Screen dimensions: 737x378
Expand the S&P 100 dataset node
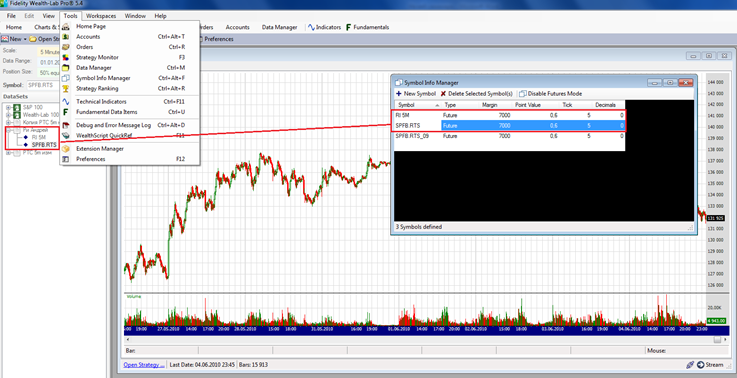click(8, 108)
